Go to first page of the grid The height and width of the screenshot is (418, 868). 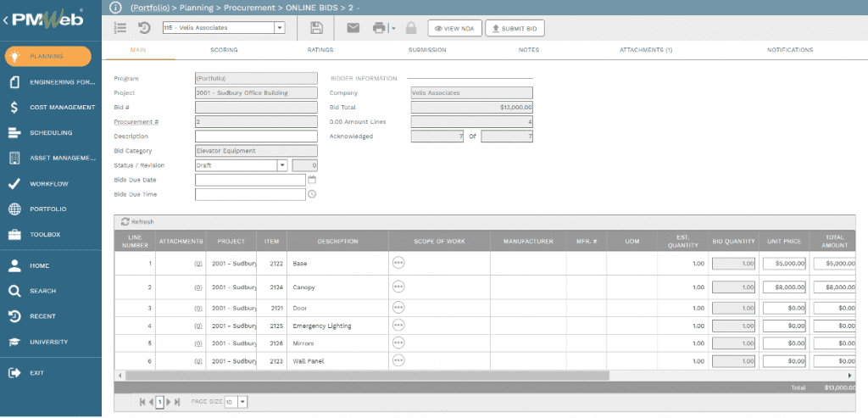142,402
